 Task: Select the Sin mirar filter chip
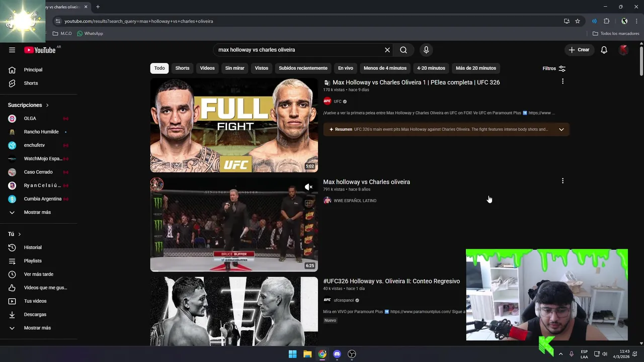(234, 68)
